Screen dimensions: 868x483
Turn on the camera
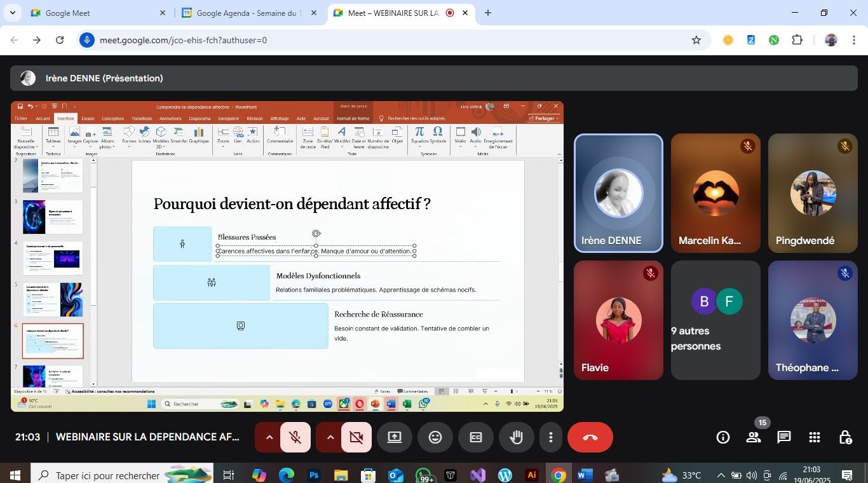pos(356,437)
